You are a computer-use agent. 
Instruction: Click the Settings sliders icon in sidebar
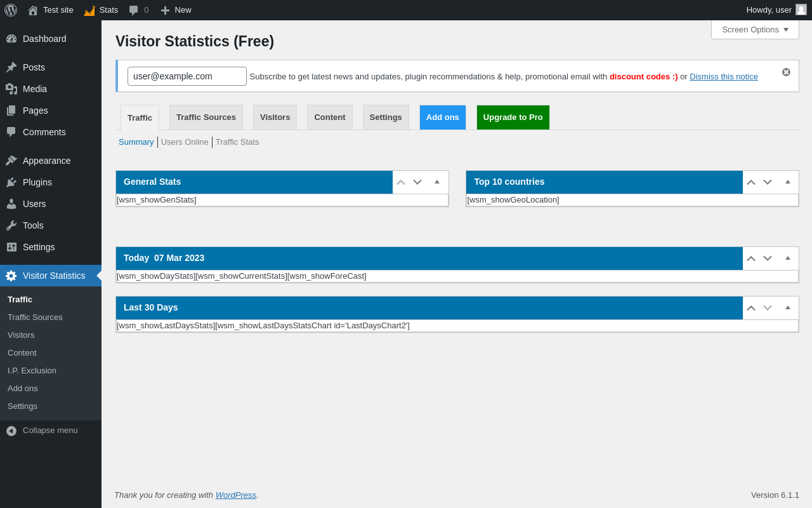click(x=11, y=247)
